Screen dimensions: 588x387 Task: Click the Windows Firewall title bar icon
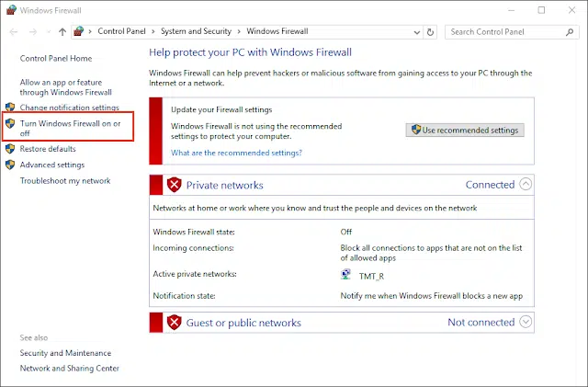[x=11, y=10]
